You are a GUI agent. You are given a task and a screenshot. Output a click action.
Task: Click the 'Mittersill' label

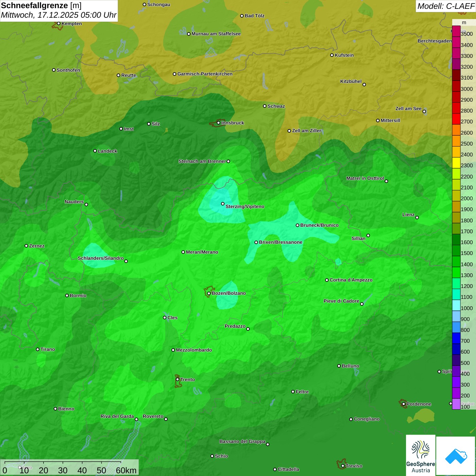[x=391, y=120]
